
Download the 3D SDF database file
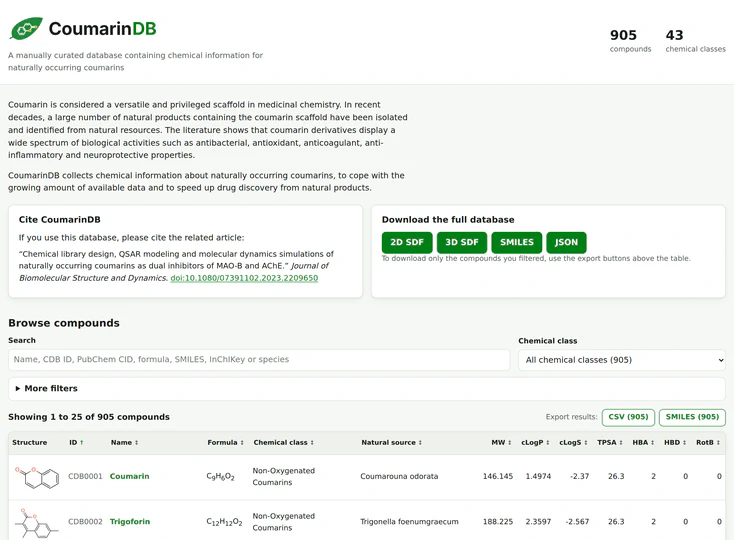click(462, 242)
